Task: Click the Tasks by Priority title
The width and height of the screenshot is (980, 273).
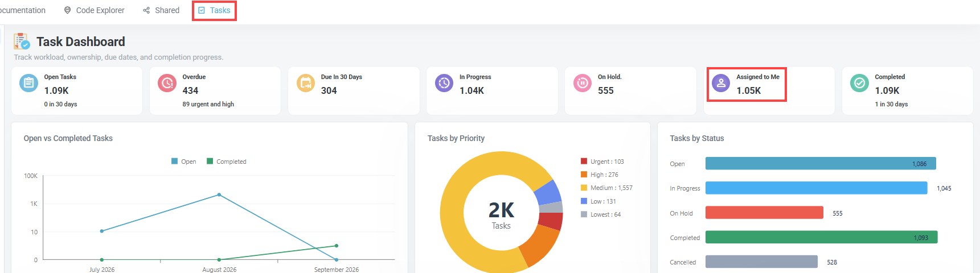Action: 456,138
